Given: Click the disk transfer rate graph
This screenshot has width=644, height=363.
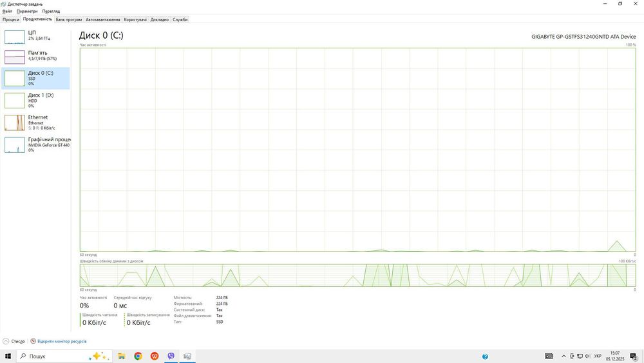Looking at the screenshot, I should [357, 275].
